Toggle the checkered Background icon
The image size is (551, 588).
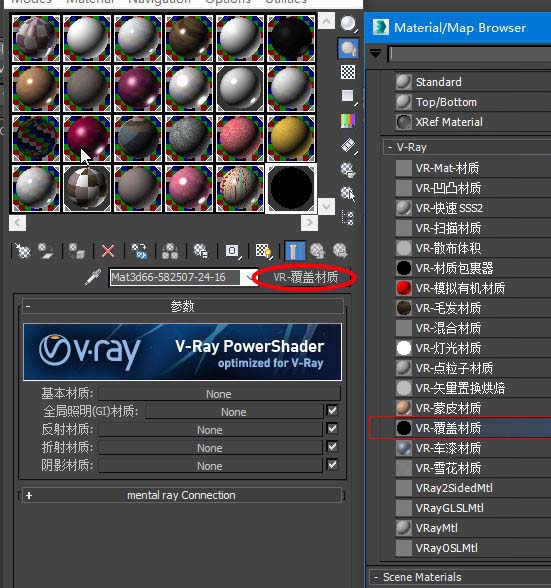(x=348, y=72)
